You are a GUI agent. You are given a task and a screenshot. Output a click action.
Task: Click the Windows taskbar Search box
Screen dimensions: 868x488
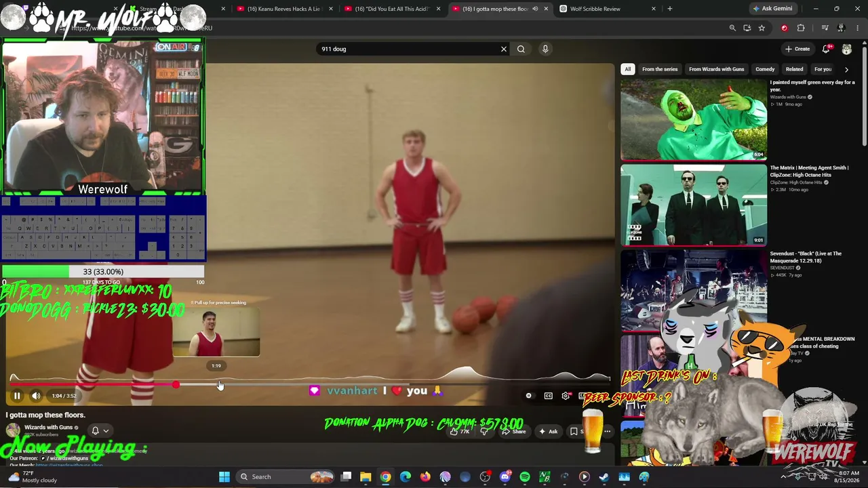point(285,476)
